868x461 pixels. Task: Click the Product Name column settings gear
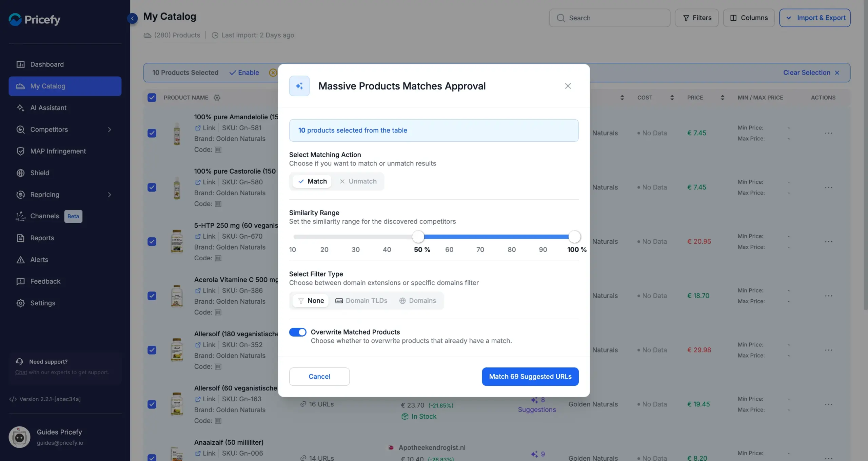tap(217, 98)
